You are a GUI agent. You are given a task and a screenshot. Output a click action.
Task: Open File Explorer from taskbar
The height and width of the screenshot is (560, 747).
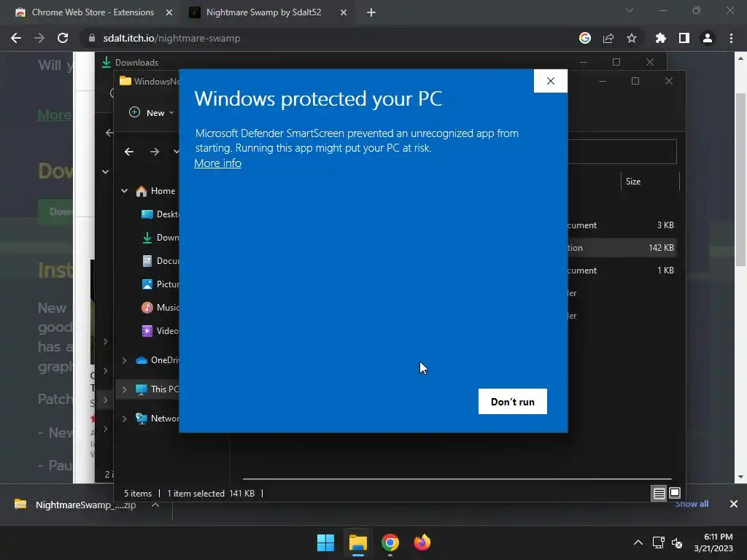point(357,542)
